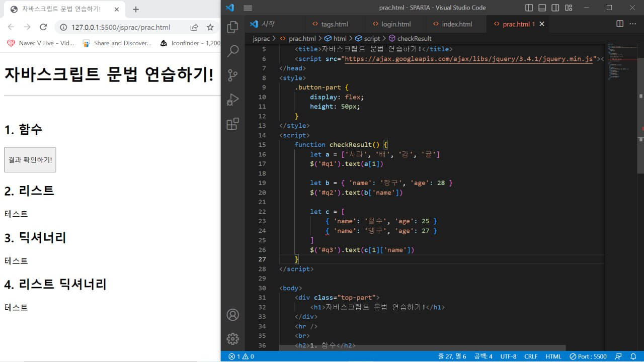The height and width of the screenshot is (362, 644).
Task: Open the Run and Debug view
Action: [232, 100]
